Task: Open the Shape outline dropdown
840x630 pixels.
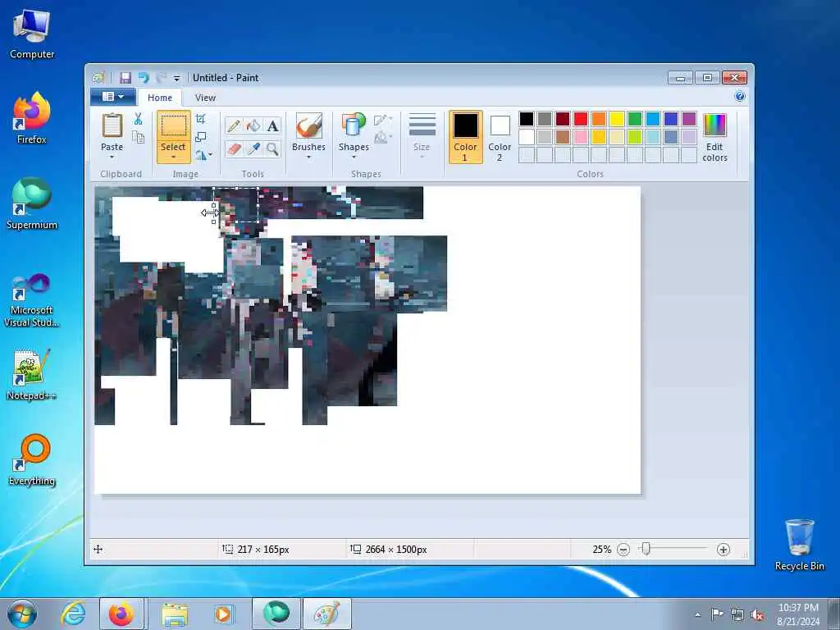Action: coord(383,120)
